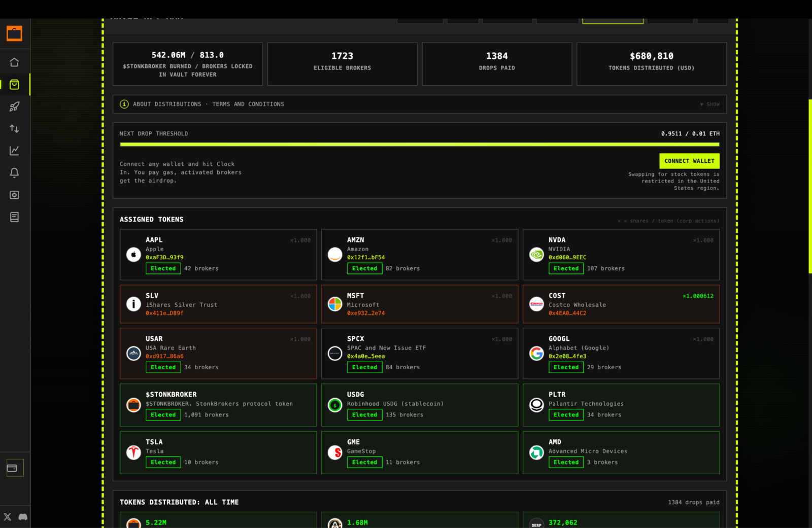Screen dimensions: 812x528
Task: Click the GameStop logo on the GME card
Action: (335, 452)
